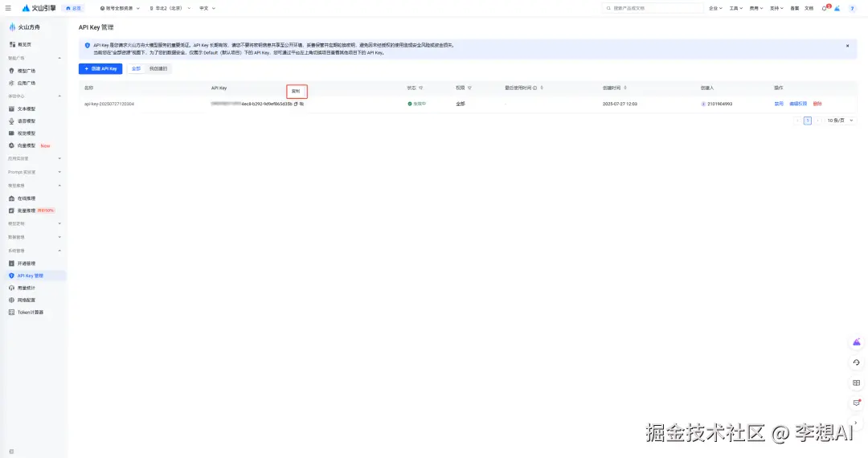The width and height of the screenshot is (868, 458).
Task: Expand the Prompt 实验室 sidebar section
Action: (59, 172)
